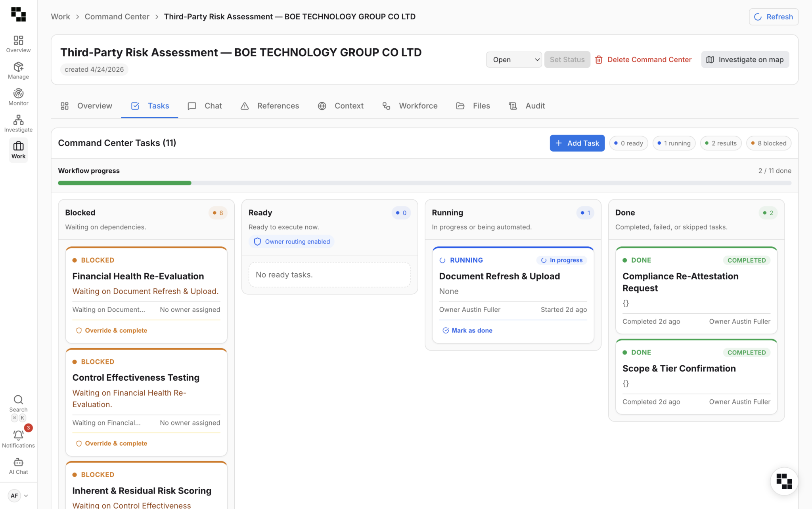Image resolution: width=812 pixels, height=509 pixels.
Task: Open the Overview sidebar section
Action: point(18,44)
